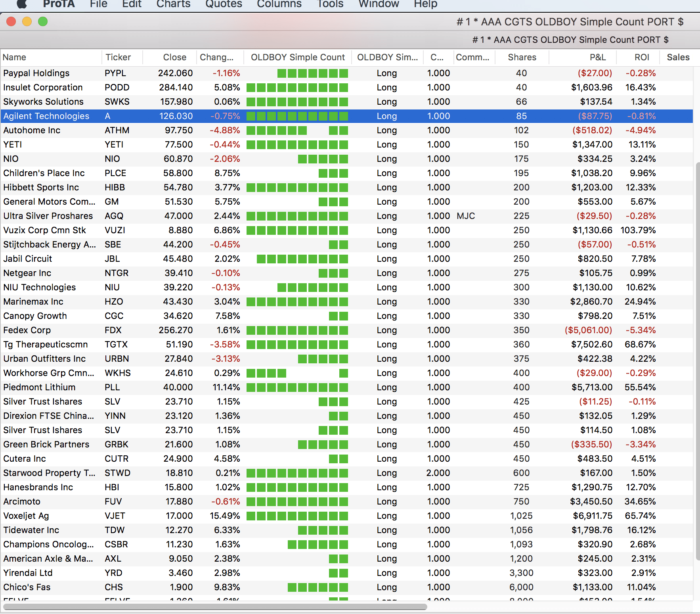This screenshot has width=700, height=614.
Task: Sort by the Shares column header
Action: [522, 57]
